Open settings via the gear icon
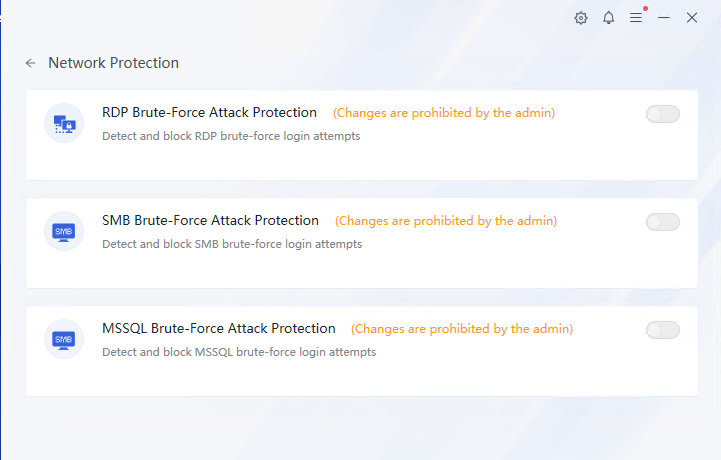 [581, 18]
